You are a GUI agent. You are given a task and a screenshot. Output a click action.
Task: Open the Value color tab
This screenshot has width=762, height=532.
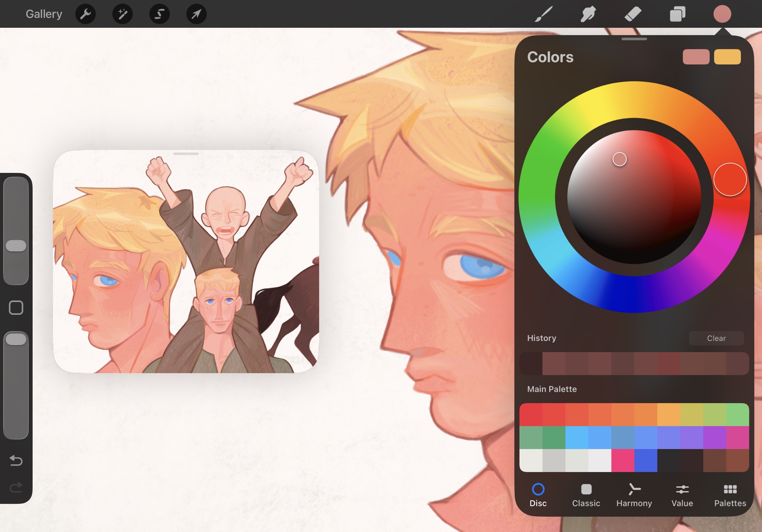[682, 495]
